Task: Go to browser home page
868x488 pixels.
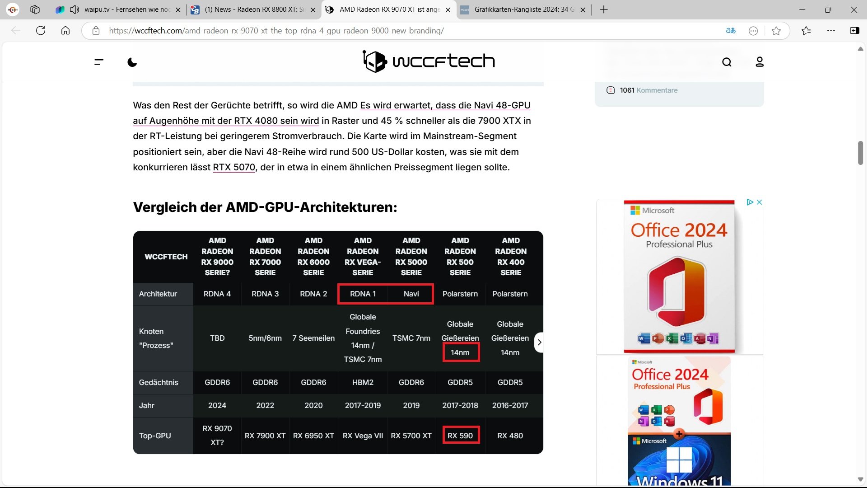Action: [x=65, y=31]
